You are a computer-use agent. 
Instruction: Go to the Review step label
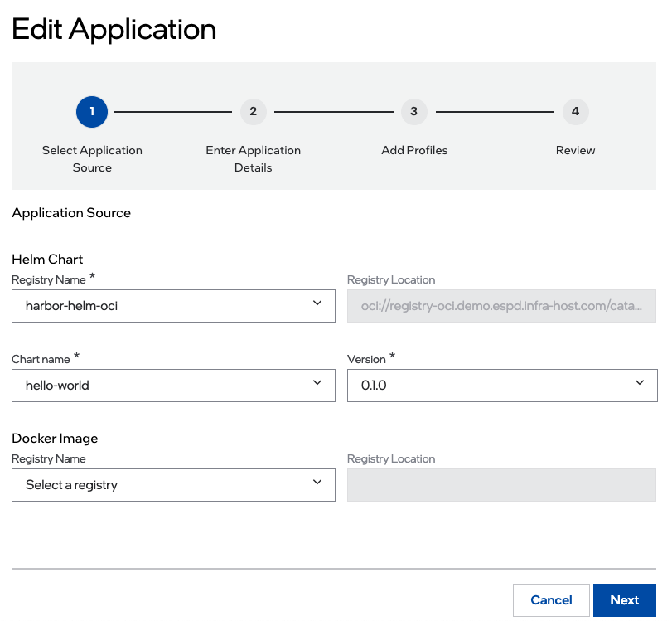[575, 150]
